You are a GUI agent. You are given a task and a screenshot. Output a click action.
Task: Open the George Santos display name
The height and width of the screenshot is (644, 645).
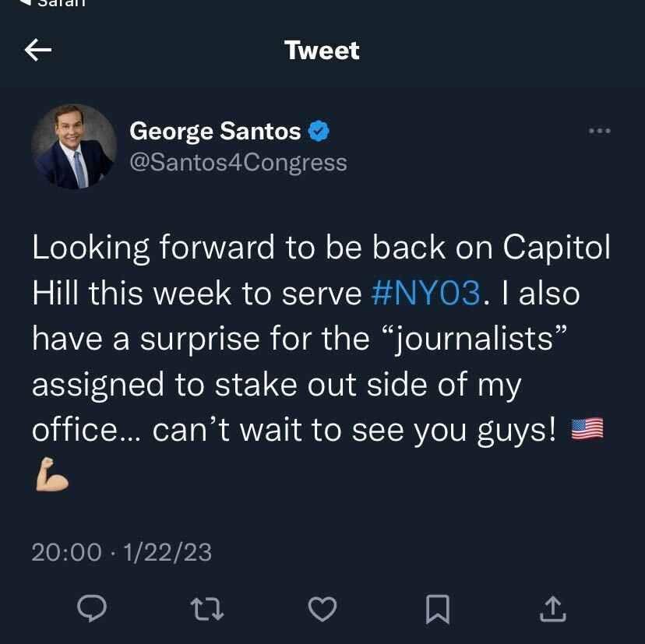click(x=215, y=132)
